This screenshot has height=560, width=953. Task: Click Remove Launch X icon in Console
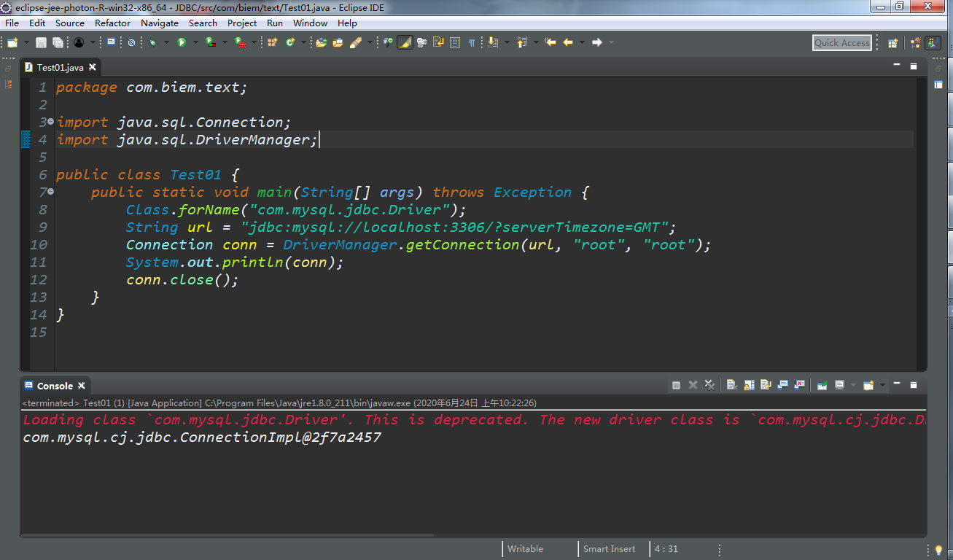point(693,385)
